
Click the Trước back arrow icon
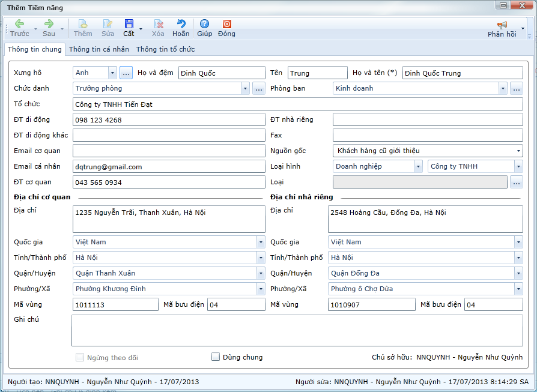19,24
